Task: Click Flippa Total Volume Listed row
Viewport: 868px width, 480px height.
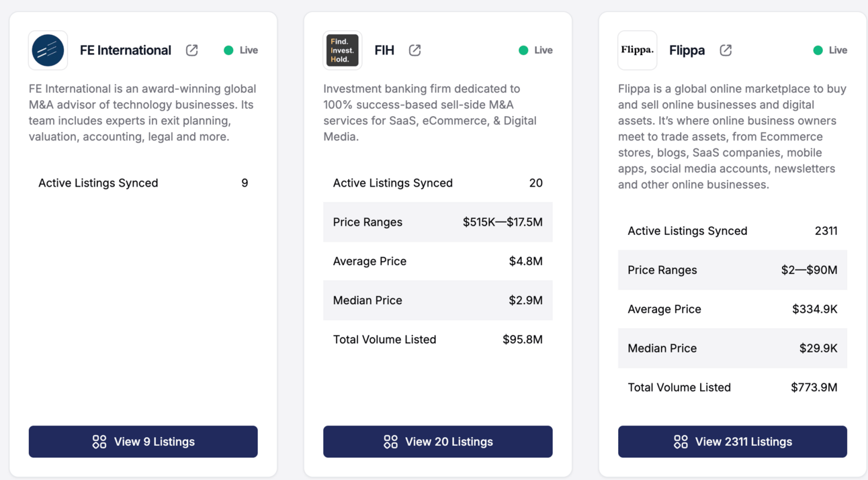Action: [732, 387]
